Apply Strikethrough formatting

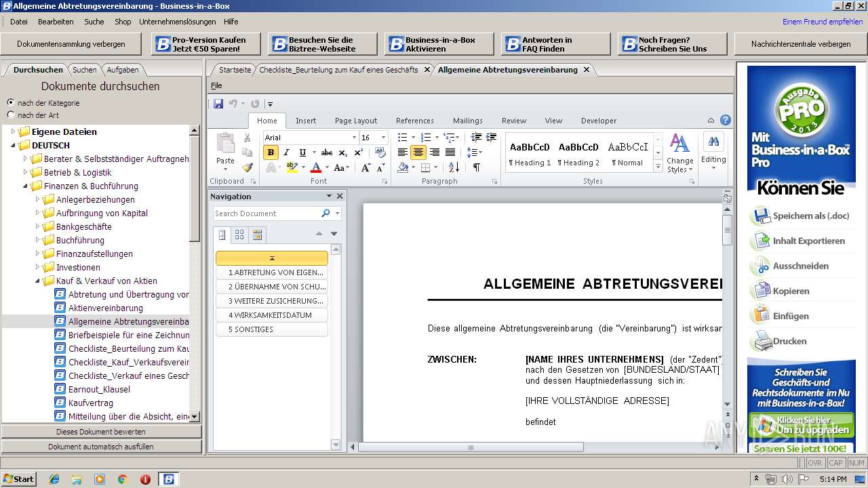click(327, 152)
